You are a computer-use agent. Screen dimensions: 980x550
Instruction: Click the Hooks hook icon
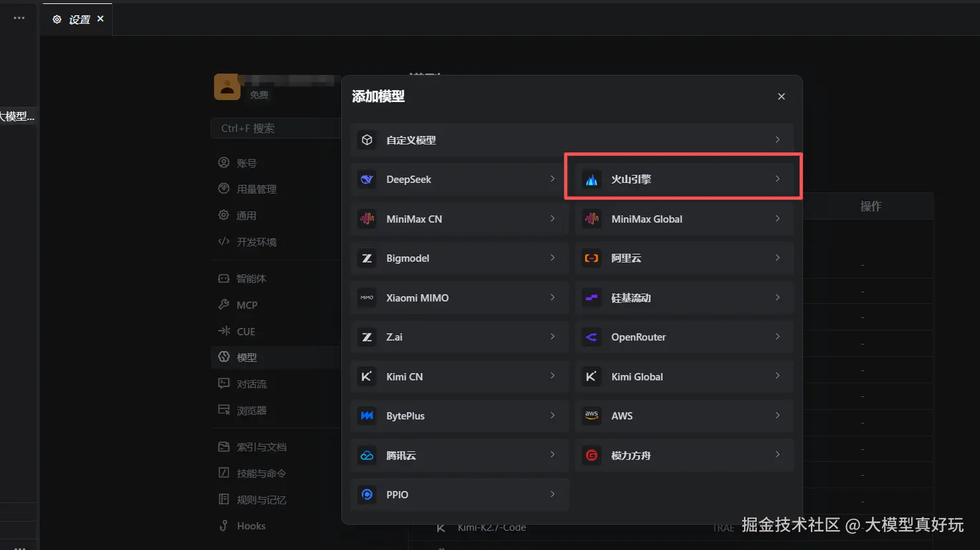(x=224, y=525)
